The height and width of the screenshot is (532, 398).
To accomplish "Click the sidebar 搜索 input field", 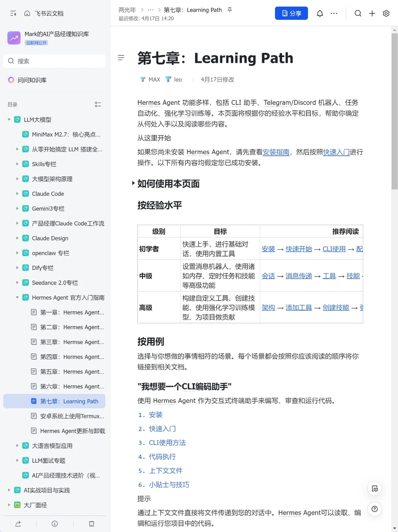I will click(55, 61).
